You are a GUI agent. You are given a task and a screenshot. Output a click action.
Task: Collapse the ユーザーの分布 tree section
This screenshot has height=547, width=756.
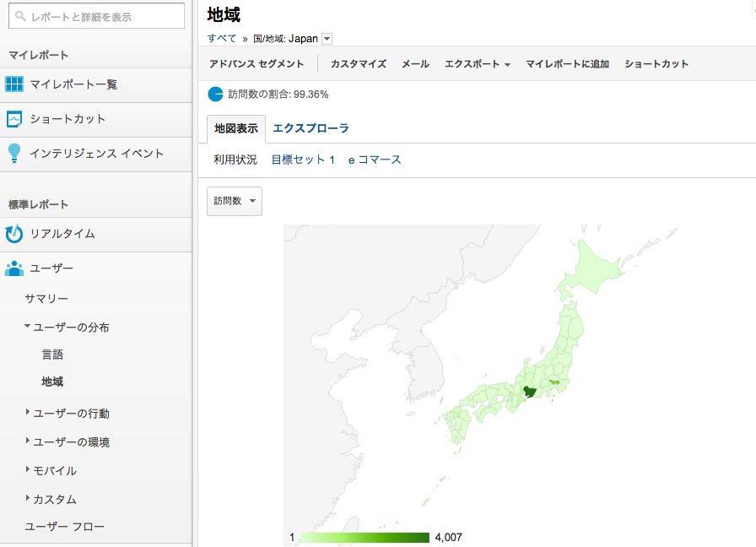click(x=28, y=327)
